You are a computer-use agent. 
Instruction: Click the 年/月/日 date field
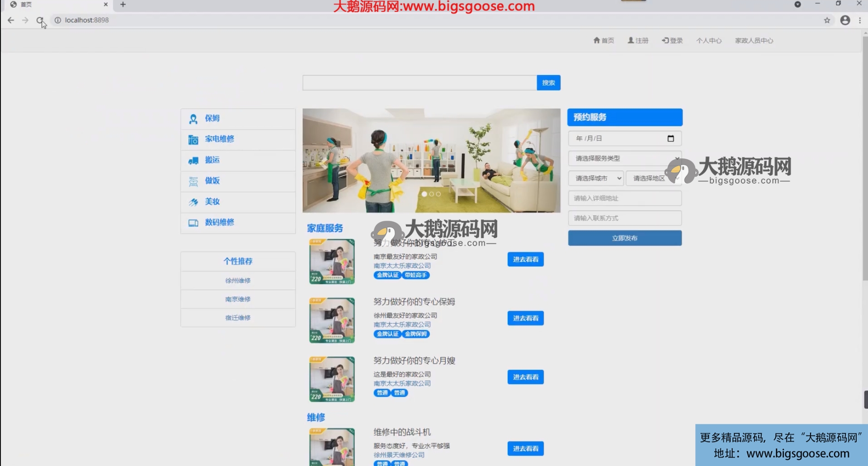point(625,138)
